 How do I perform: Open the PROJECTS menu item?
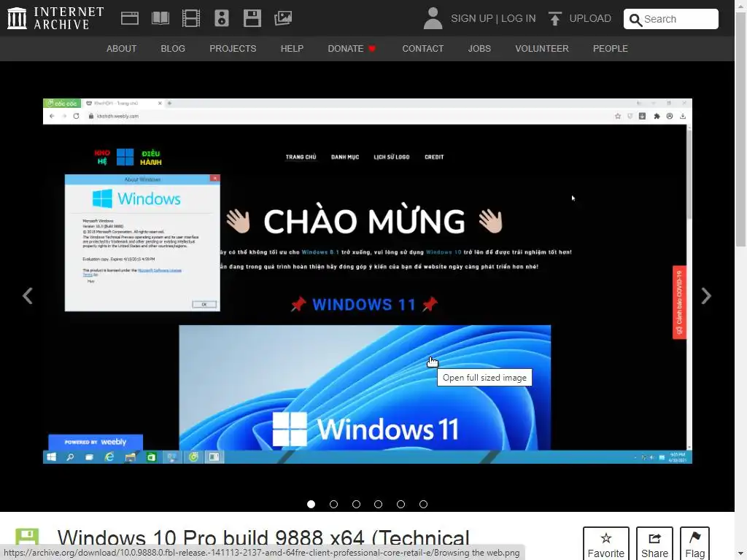coord(233,49)
